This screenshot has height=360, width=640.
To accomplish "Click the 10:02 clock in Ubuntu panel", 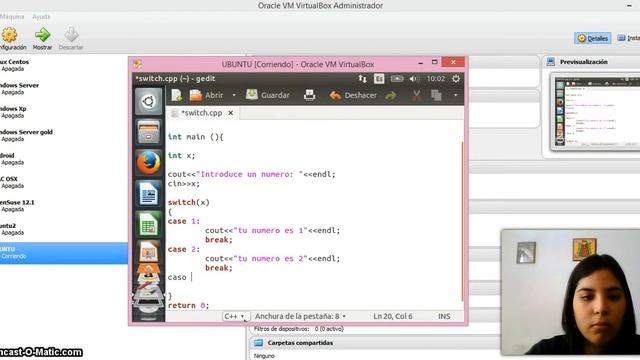I will [436, 78].
